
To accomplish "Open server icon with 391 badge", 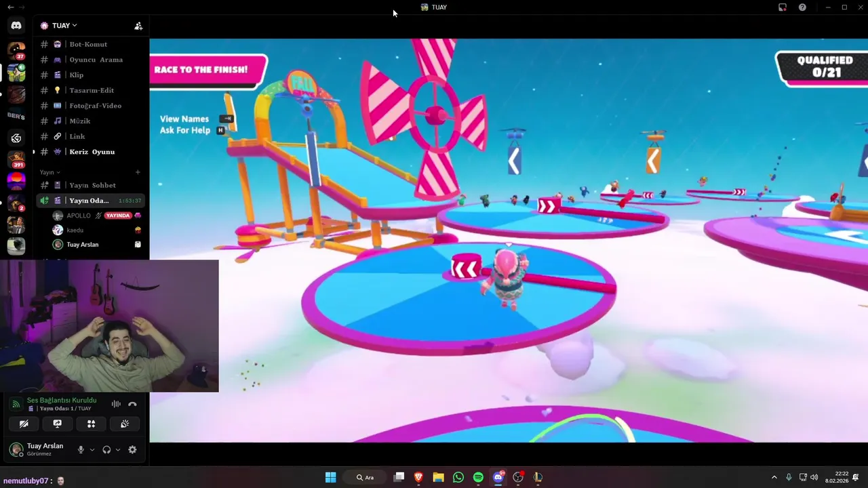I will click(16, 159).
